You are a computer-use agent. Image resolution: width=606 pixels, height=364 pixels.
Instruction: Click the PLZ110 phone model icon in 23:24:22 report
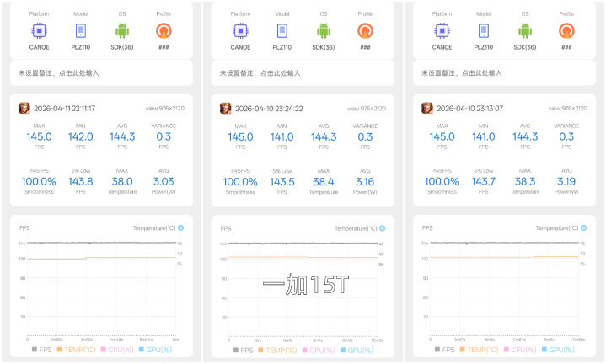(282, 31)
